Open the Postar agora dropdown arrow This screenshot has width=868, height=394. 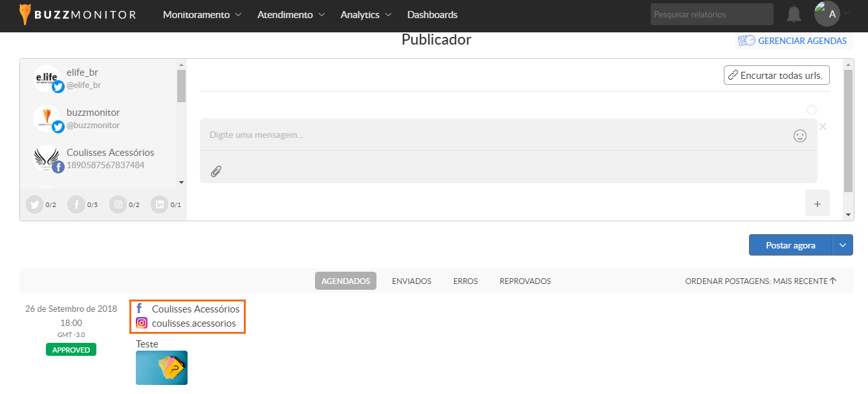pos(843,245)
